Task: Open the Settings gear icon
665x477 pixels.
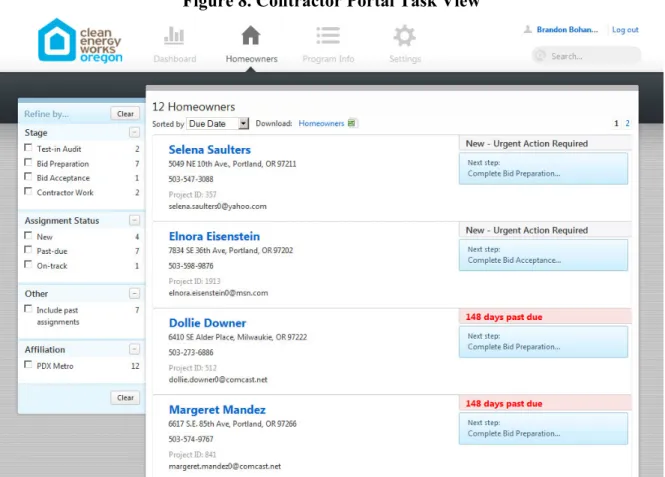Action: tap(405, 36)
